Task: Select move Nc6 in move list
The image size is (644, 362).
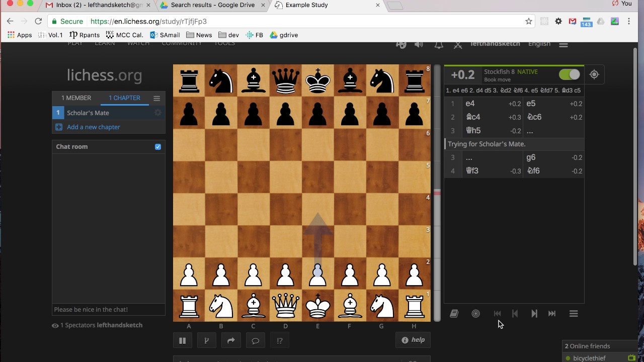Action: tap(553, 117)
